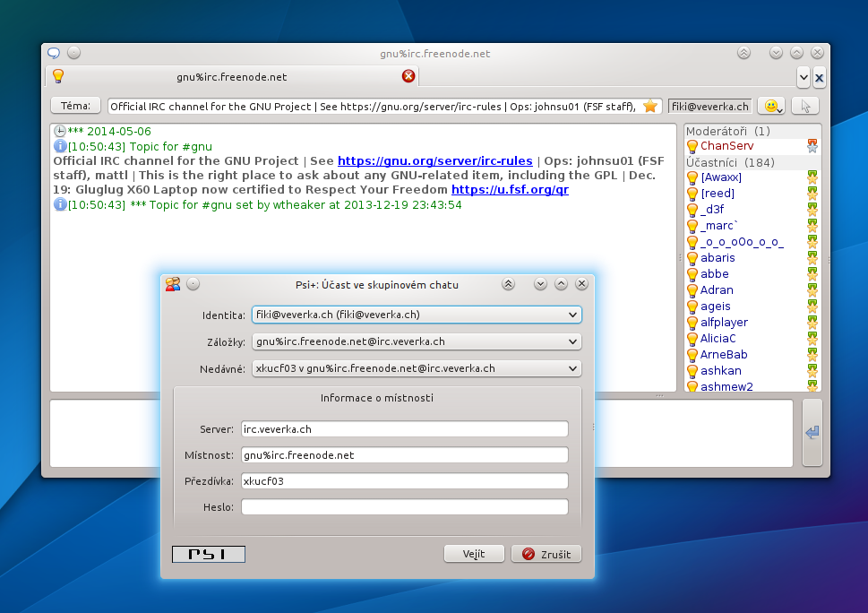Image resolution: width=868 pixels, height=613 pixels.
Task: Click the lightbulb icon beside ArneBab
Action: [692, 355]
